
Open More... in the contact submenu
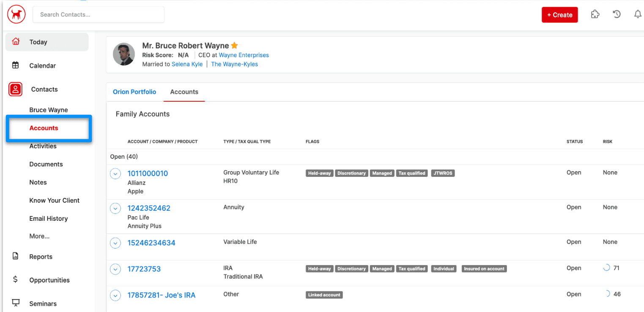[x=39, y=236]
